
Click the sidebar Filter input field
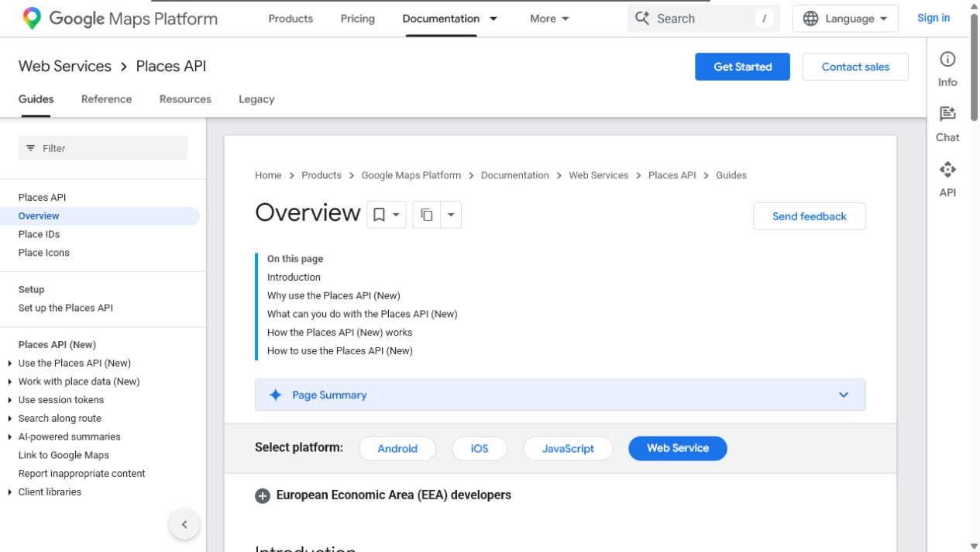point(103,148)
